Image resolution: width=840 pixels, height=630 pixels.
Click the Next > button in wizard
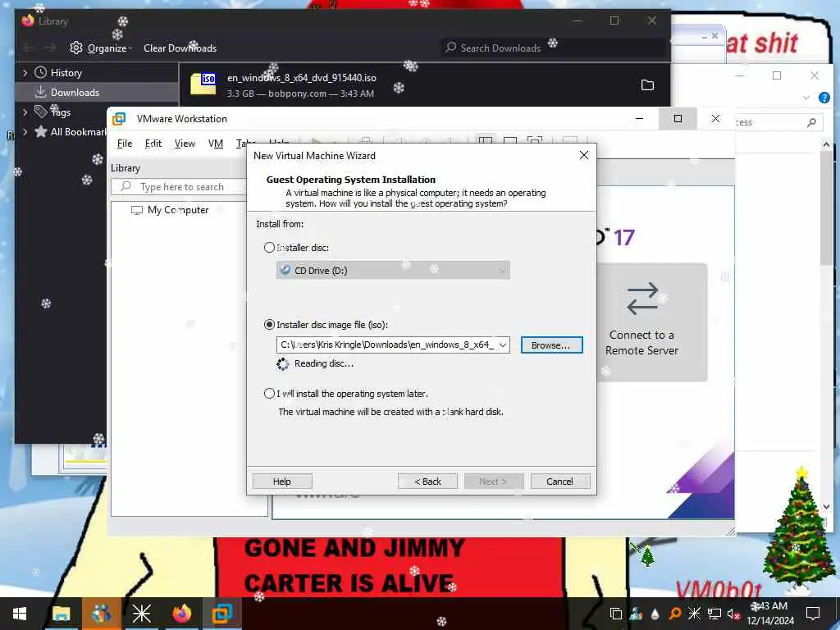point(493,481)
